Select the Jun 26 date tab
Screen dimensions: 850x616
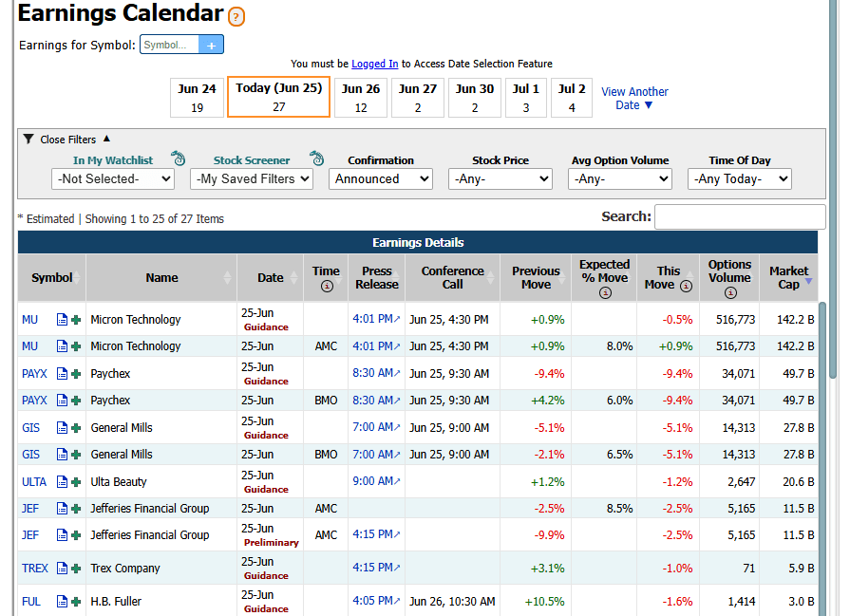coord(361,98)
